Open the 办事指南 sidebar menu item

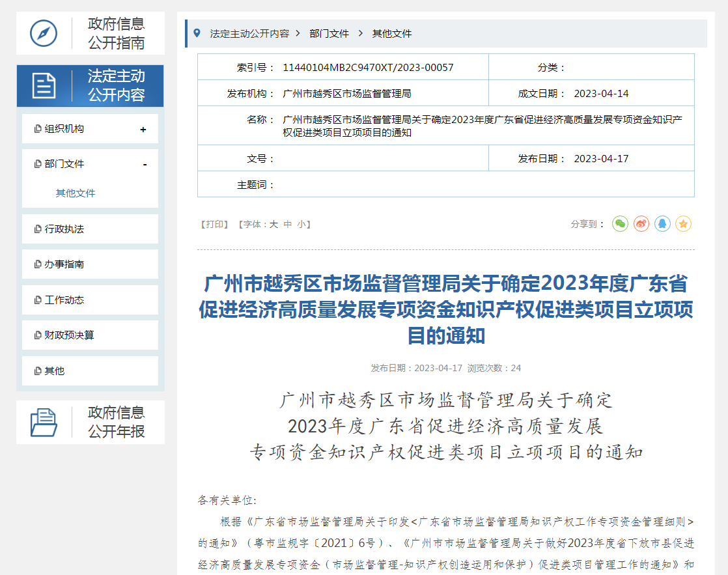tap(64, 264)
